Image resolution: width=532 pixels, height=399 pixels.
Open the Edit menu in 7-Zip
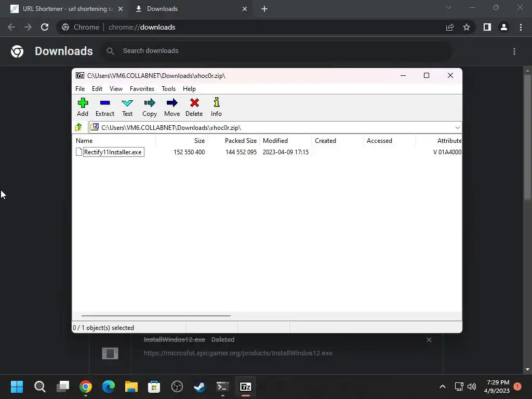[97, 88]
